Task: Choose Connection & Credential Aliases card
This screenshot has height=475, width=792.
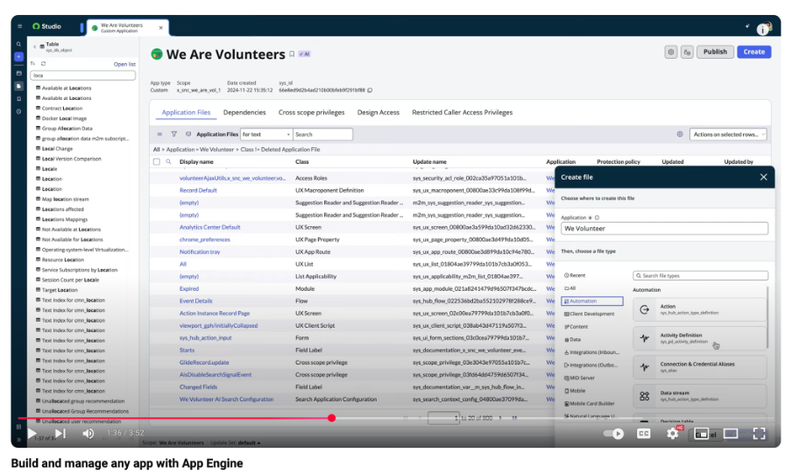Action: pos(700,367)
